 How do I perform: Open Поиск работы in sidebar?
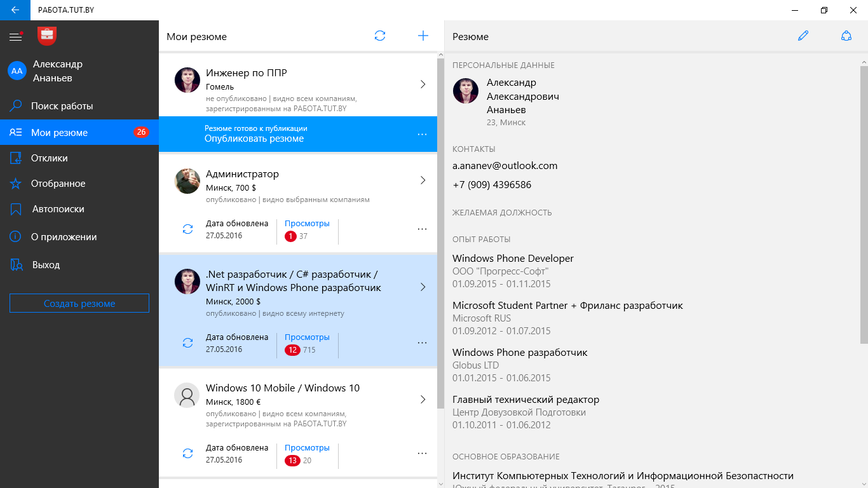click(79, 106)
